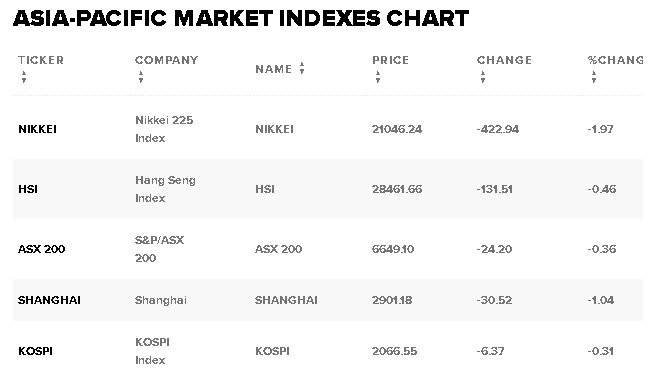
Task: Sort by %Change arrow icon
Action: pyautogui.click(x=594, y=77)
